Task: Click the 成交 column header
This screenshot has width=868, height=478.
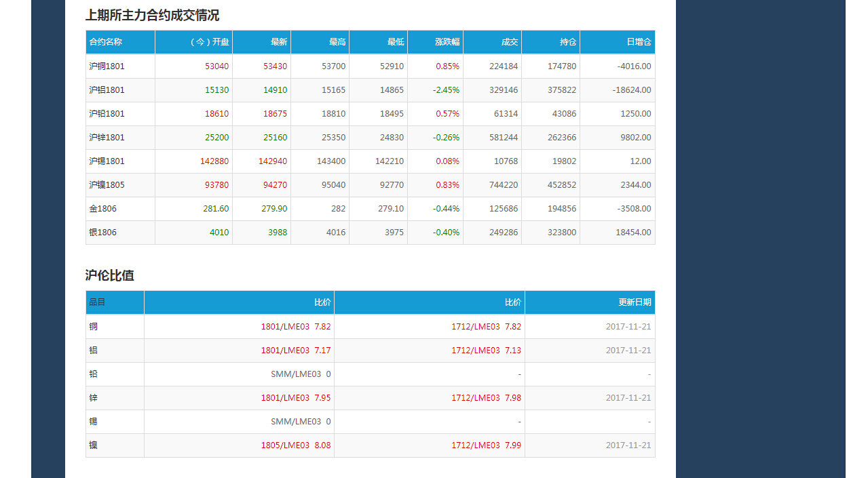Action: (x=510, y=42)
